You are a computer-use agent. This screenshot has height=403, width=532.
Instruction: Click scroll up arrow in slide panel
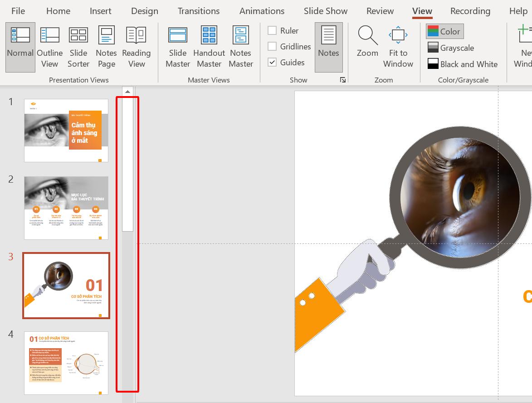tap(127, 92)
